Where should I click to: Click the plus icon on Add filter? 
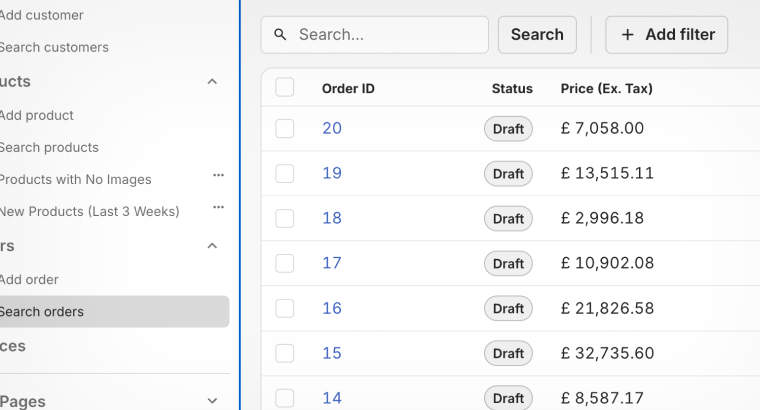[628, 35]
